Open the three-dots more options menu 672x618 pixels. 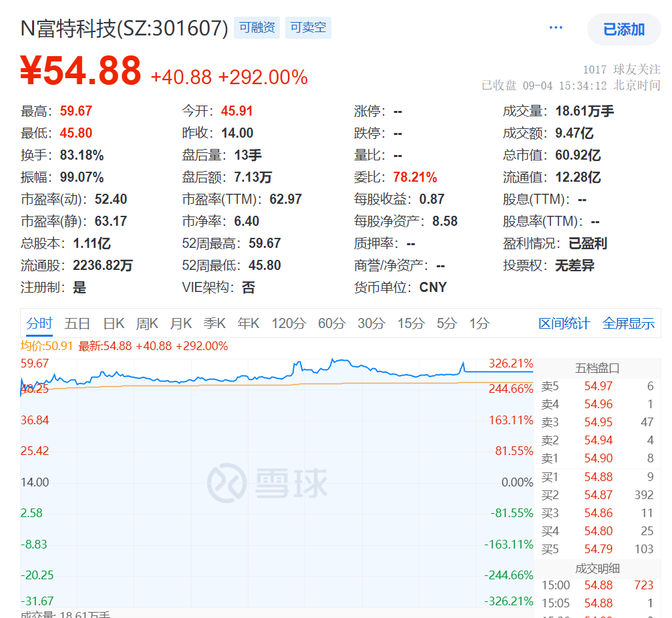click(x=556, y=28)
